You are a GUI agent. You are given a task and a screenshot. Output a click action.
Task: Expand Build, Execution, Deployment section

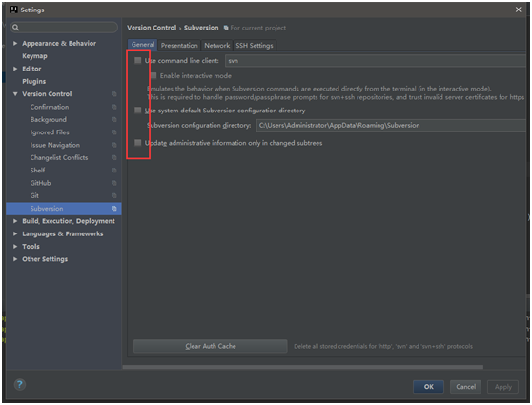pyautogui.click(x=15, y=221)
